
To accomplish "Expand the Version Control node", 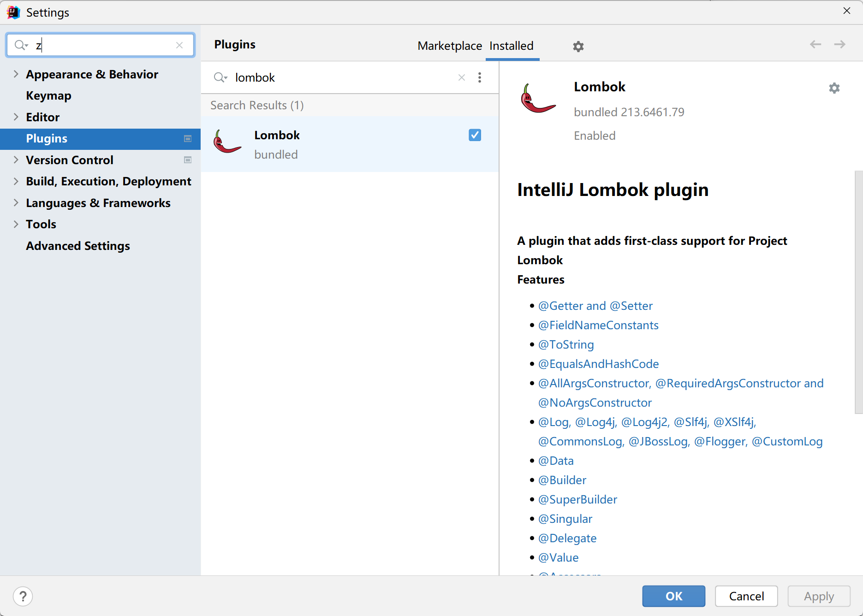I will [16, 160].
